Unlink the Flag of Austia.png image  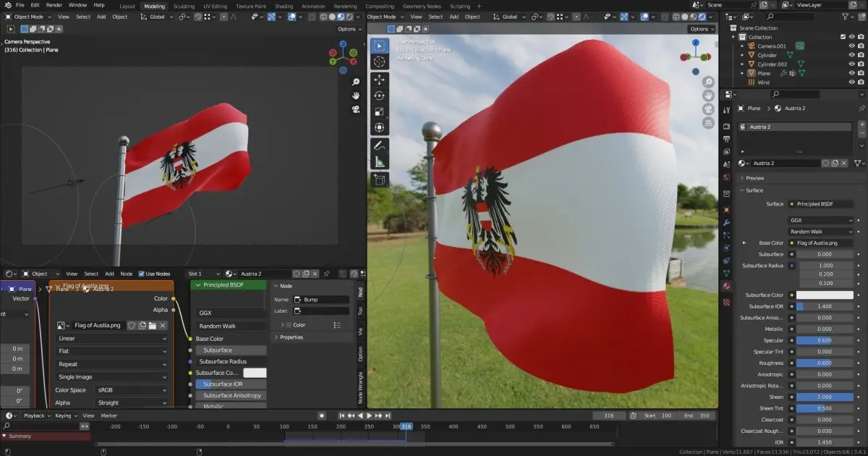tap(163, 326)
